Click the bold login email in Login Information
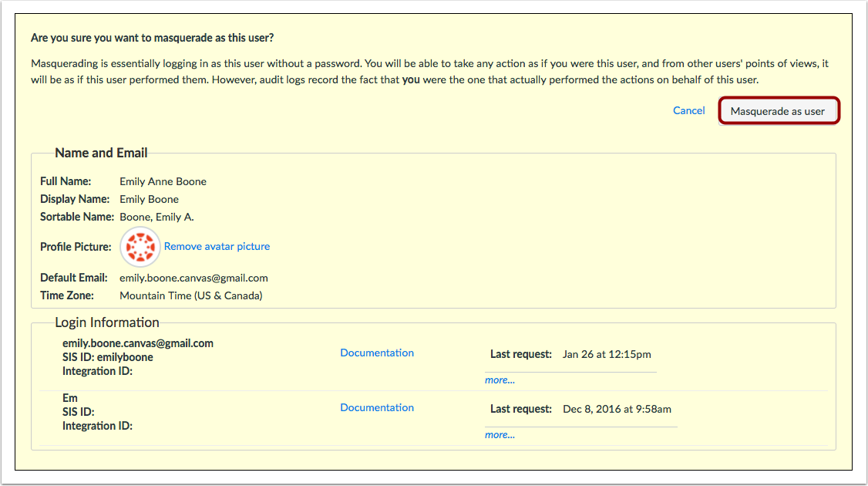The width and height of the screenshot is (868, 486). (138, 343)
